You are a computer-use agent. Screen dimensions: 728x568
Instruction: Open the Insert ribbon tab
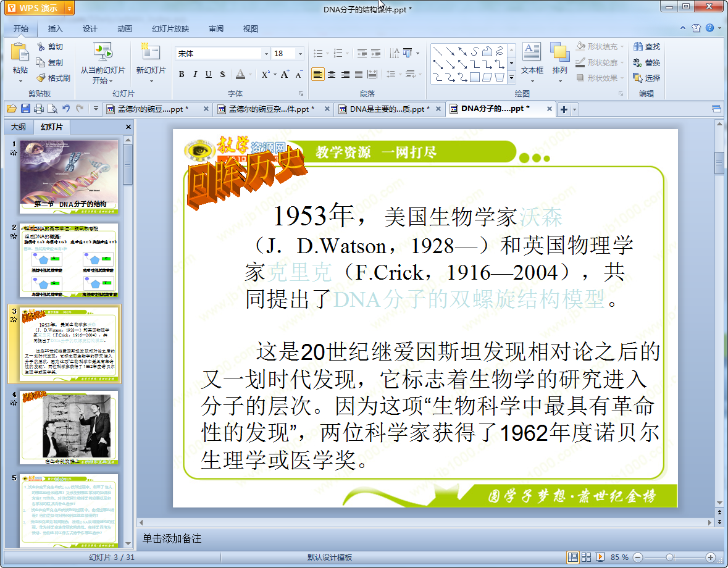click(55, 28)
